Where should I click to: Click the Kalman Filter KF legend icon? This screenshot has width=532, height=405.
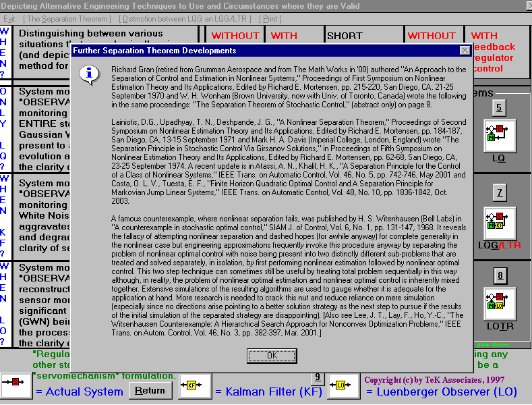pos(194,385)
